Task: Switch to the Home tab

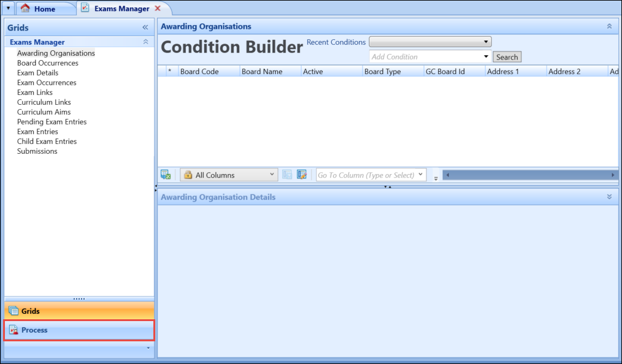Action: [46, 9]
